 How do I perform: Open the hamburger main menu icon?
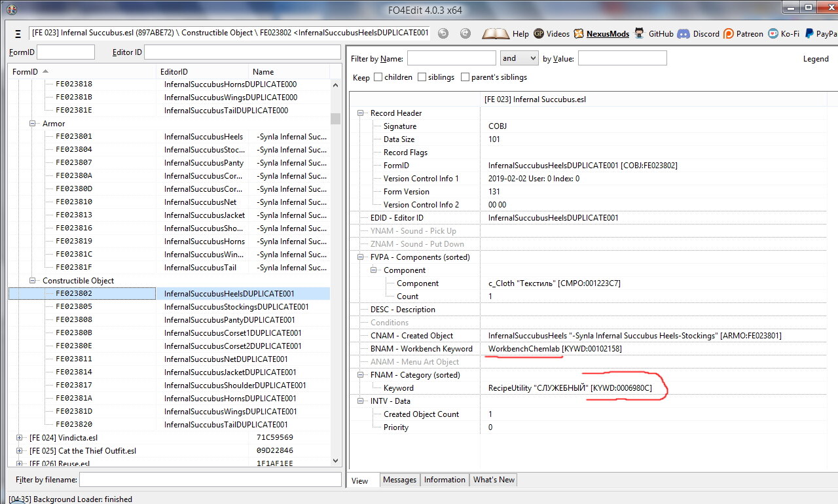(18, 34)
